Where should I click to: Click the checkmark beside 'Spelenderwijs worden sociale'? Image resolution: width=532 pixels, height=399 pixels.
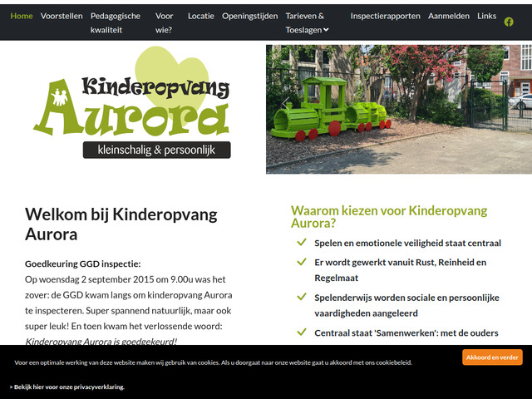(301, 296)
